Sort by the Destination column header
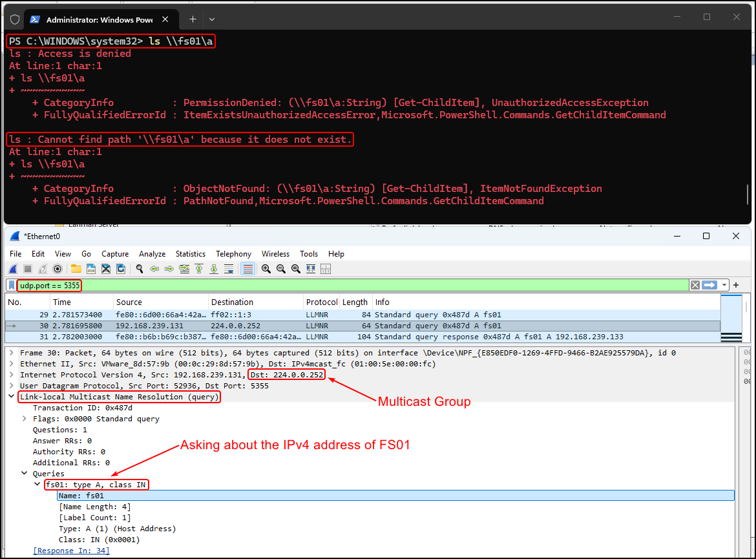 pyautogui.click(x=257, y=302)
